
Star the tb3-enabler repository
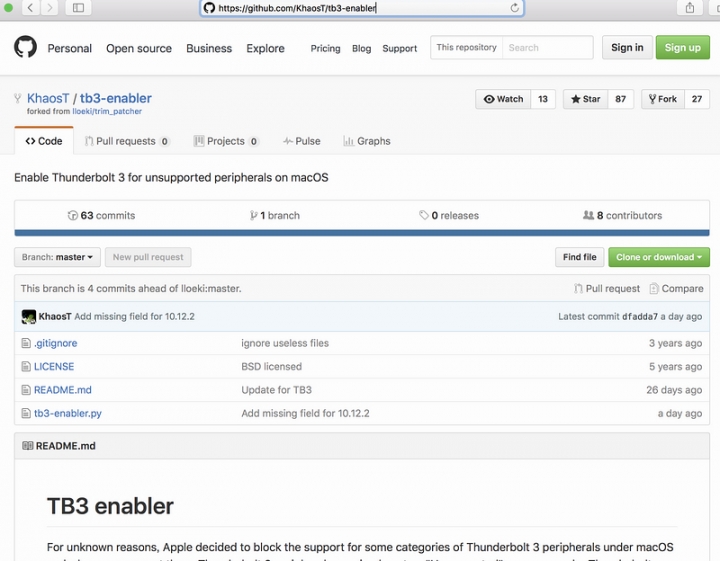click(x=585, y=99)
